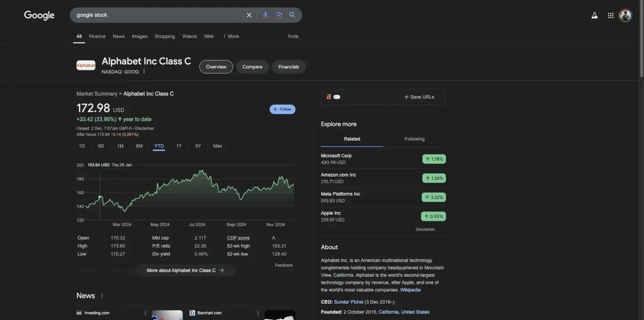Viewport: 644px width, 320px height.
Task: Open the Disclaimer link under price
Action: (x=145, y=128)
